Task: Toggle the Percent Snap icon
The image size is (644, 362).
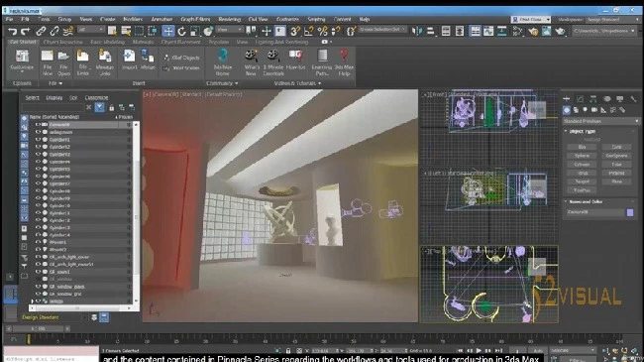Action: [323, 31]
